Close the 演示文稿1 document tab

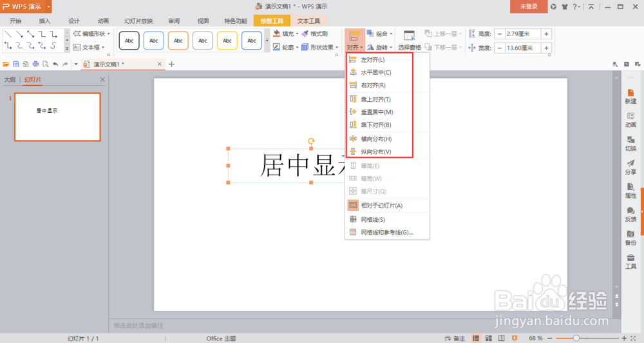click(160, 64)
